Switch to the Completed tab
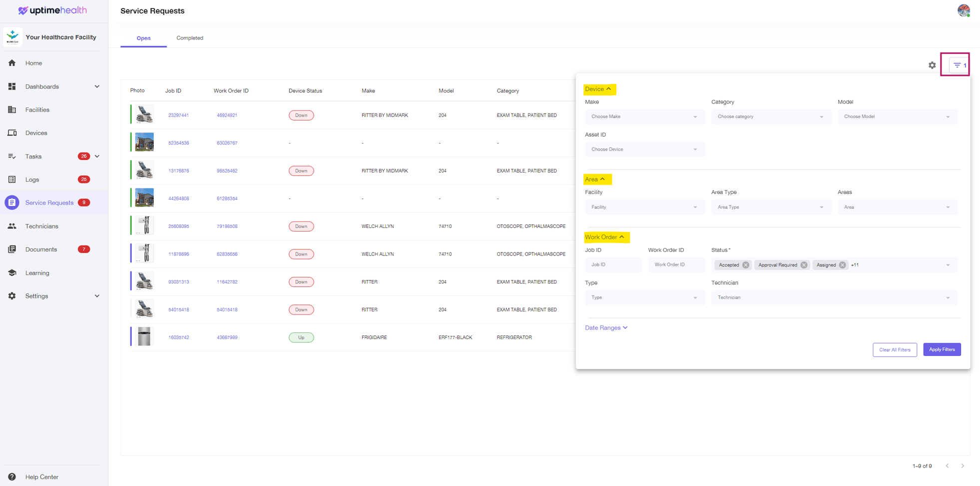Viewport: 980px width, 486px height. (x=190, y=37)
